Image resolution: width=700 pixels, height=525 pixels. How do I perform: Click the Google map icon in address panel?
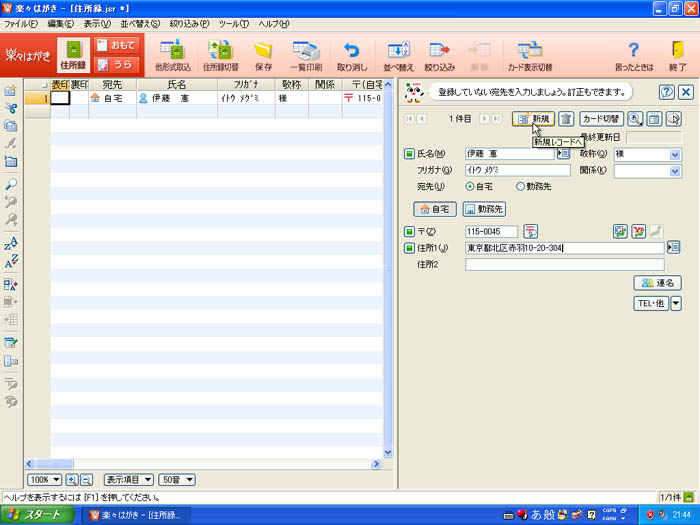tap(620, 231)
